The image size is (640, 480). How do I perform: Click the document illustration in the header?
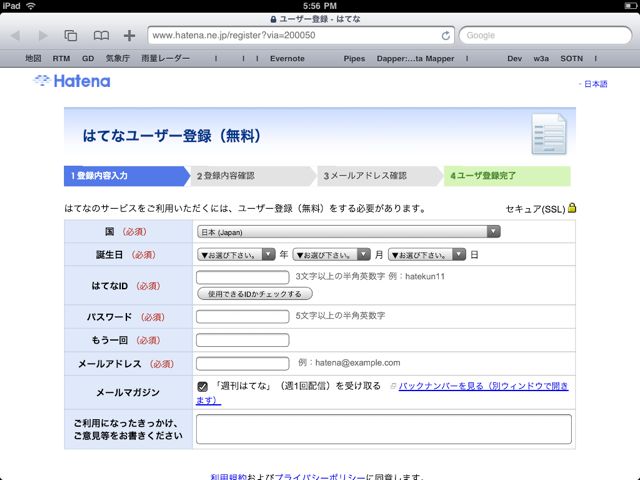549,134
